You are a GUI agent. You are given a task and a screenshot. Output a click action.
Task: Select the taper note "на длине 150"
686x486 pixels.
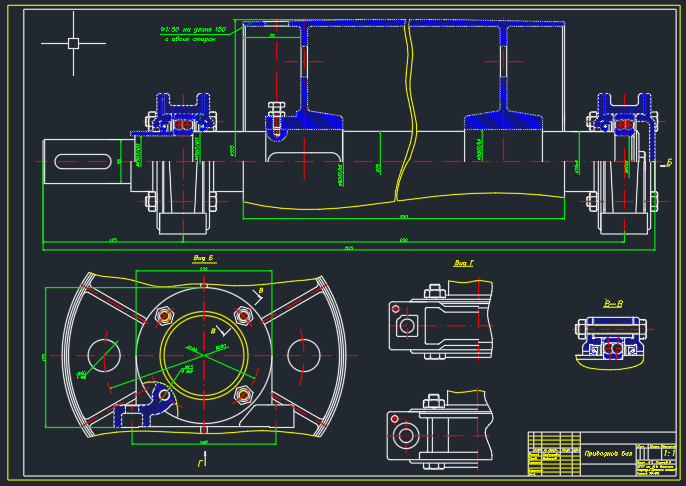coord(204,29)
